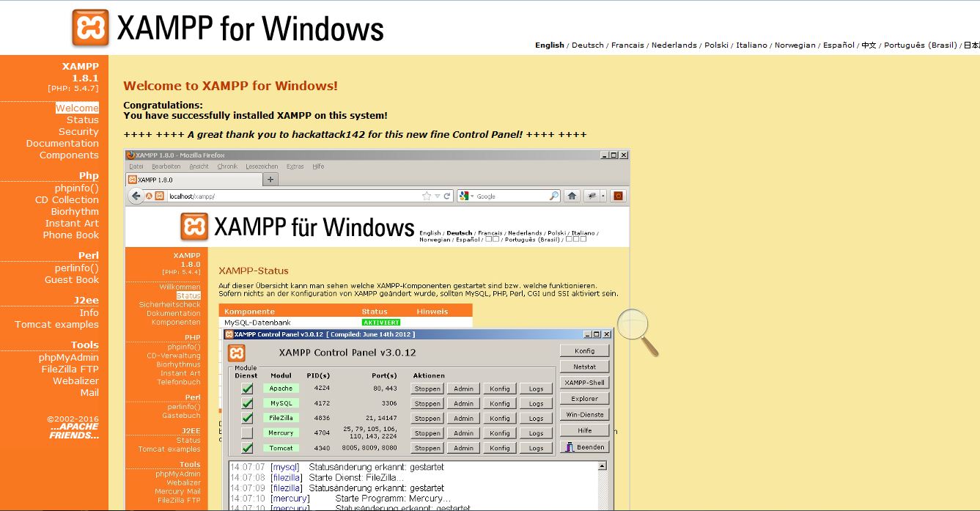
Task: Open the Phone Book demo link
Action: click(x=70, y=235)
